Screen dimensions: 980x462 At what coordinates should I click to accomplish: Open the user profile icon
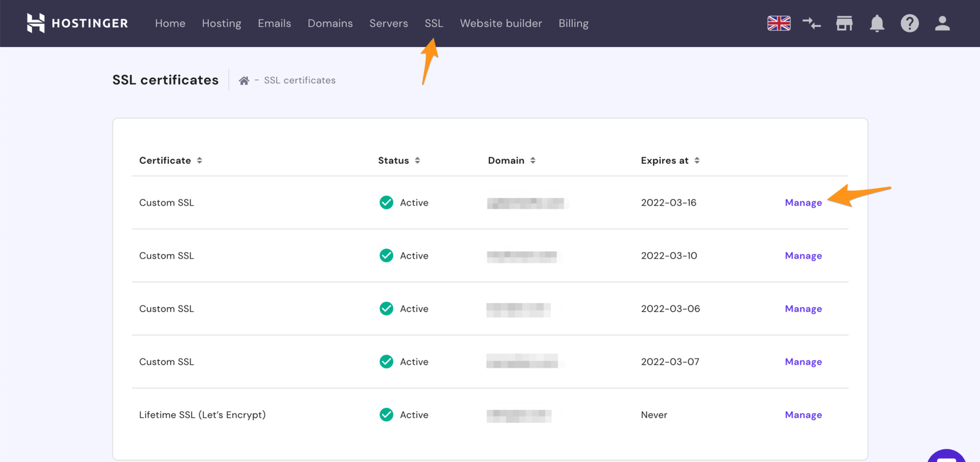pyautogui.click(x=942, y=23)
